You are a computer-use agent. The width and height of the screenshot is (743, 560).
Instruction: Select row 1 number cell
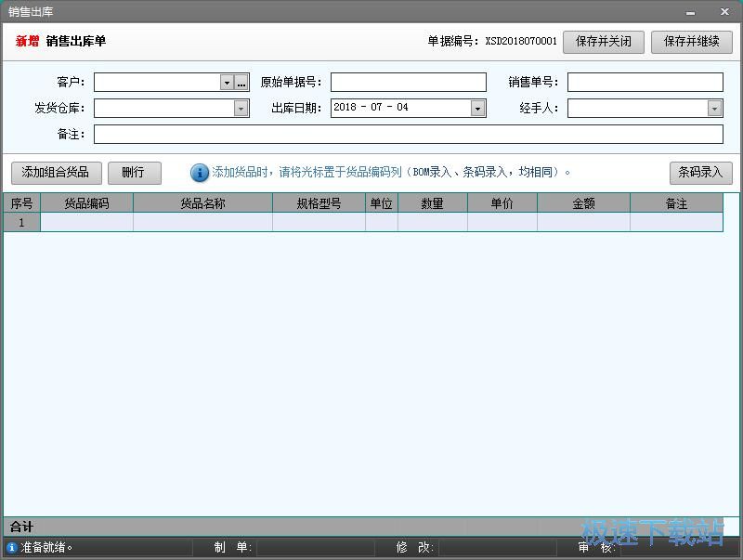[21, 222]
